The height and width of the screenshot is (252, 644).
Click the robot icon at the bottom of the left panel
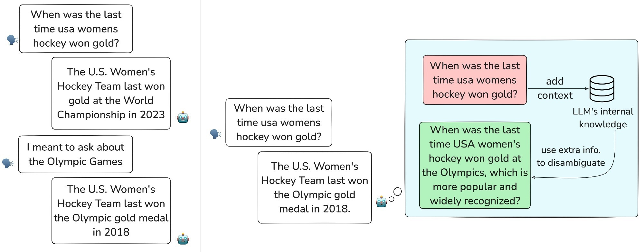[x=183, y=239]
